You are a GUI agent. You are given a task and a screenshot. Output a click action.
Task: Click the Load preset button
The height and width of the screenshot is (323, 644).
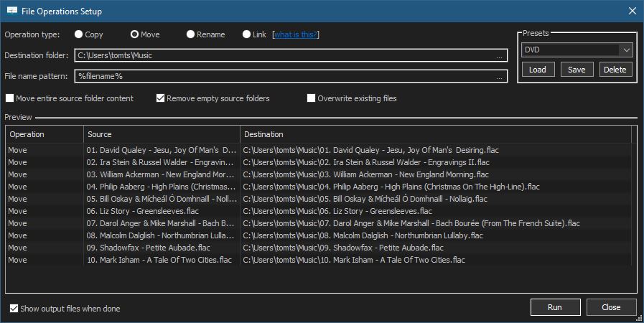tap(537, 70)
